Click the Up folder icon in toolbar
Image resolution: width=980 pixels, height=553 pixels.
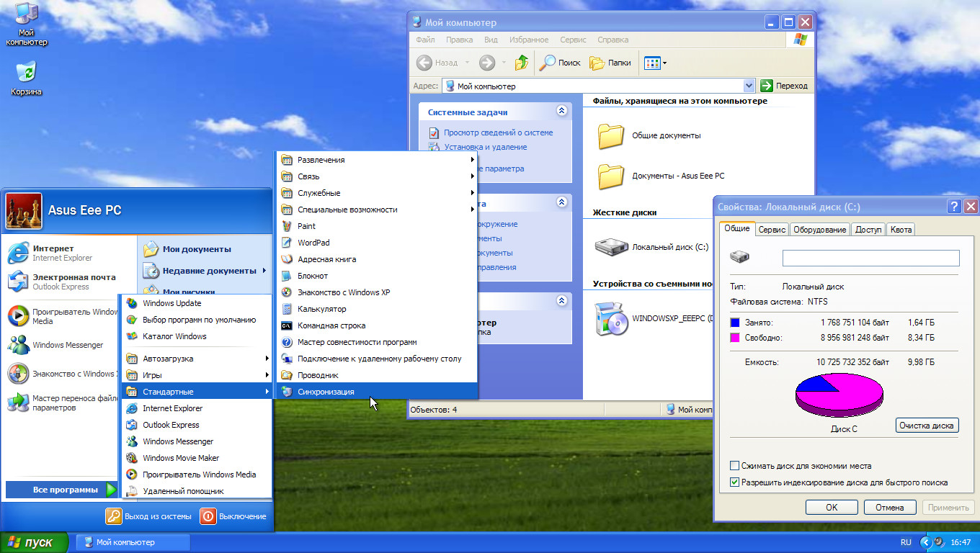[522, 63]
